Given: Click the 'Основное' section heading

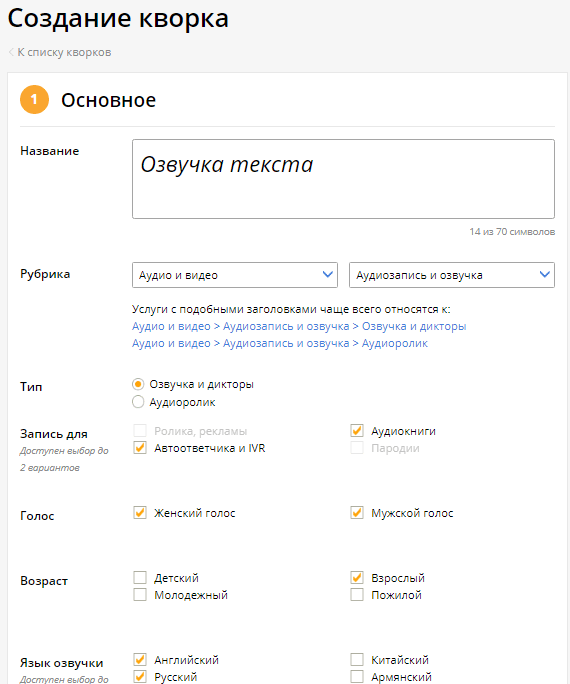Looking at the screenshot, I should 108,100.
